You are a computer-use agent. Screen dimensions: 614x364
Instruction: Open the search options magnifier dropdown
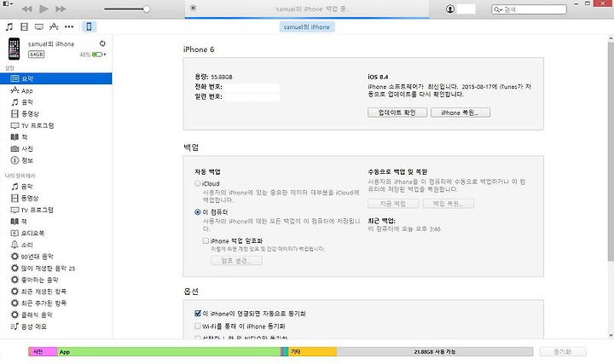(498, 9)
